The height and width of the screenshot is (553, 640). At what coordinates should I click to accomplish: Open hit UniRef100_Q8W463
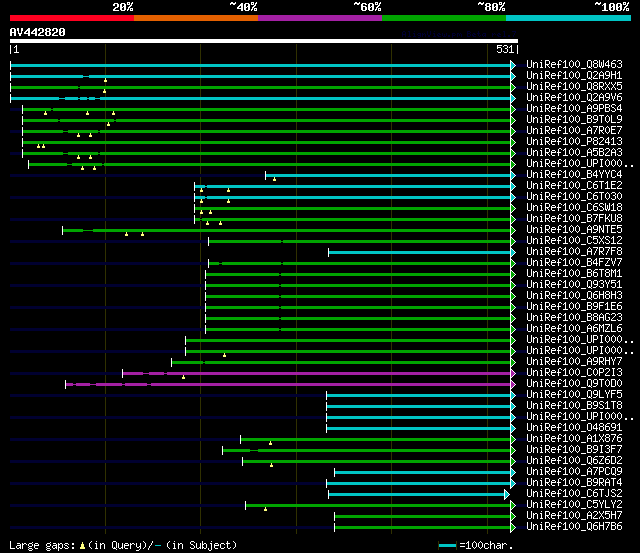(x=574, y=64)
